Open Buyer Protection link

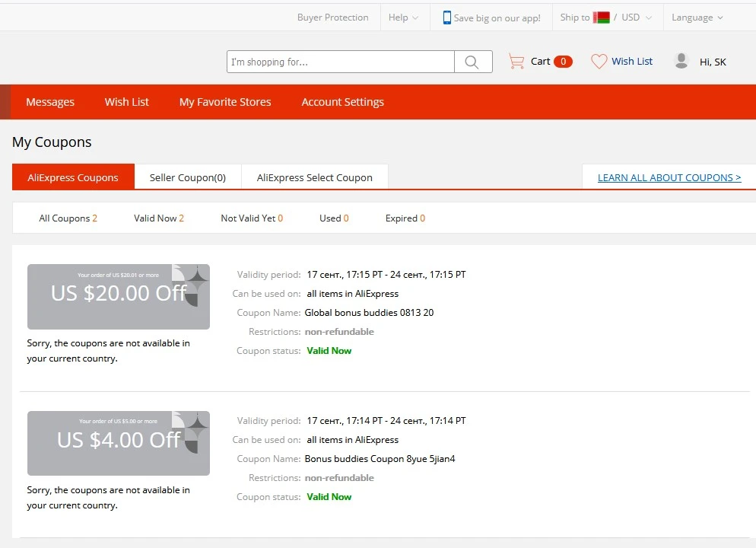click(x=332, y=18)
